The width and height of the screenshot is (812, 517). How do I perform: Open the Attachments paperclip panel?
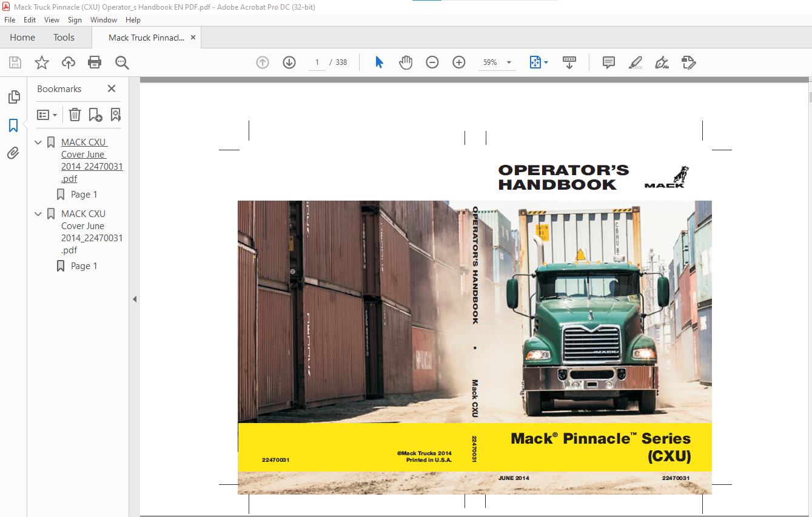coord(13,153)
